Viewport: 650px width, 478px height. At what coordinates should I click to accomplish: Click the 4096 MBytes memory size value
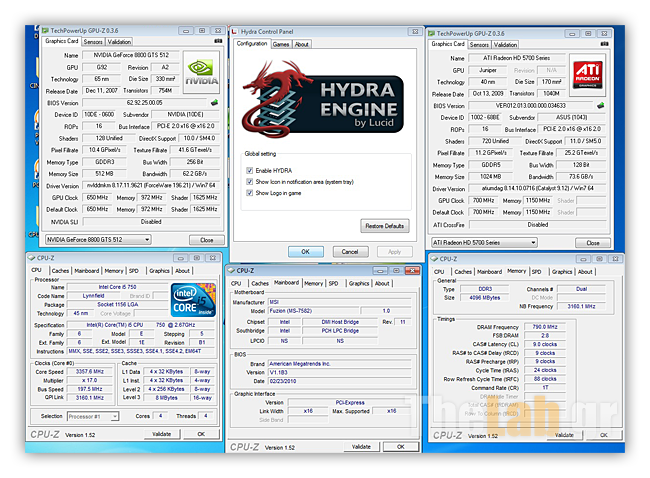pyautogui.click(x=485, y=298)
